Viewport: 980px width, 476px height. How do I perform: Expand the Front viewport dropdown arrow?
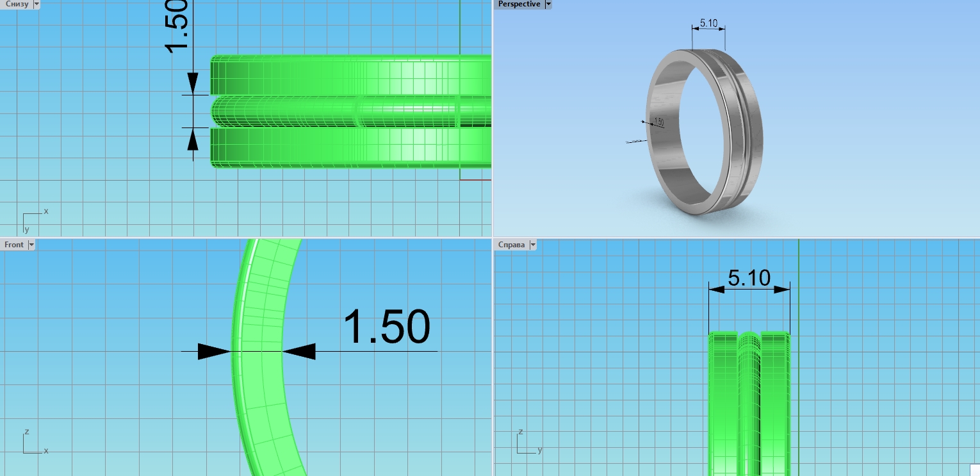31,245
